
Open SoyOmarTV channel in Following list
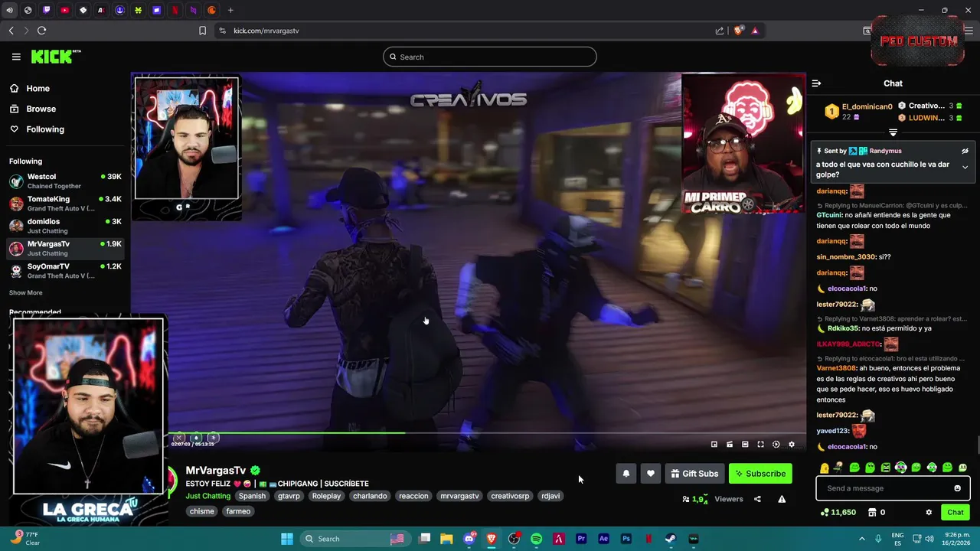65,271
